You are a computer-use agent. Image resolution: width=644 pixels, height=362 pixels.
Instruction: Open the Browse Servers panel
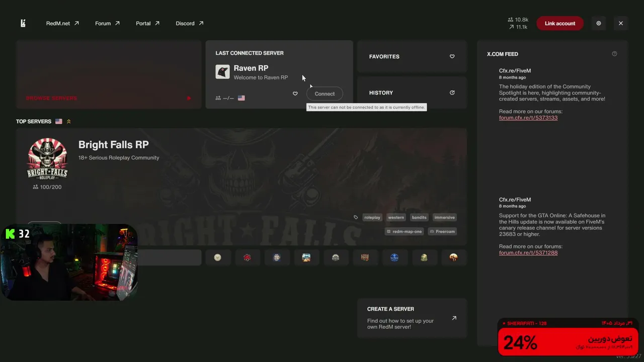click(x=109, y=74)
